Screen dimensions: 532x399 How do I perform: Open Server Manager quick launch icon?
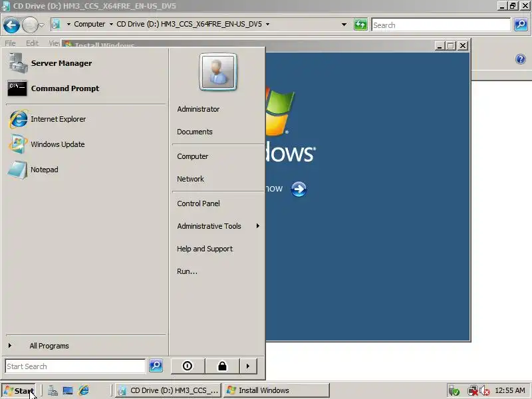53,390
